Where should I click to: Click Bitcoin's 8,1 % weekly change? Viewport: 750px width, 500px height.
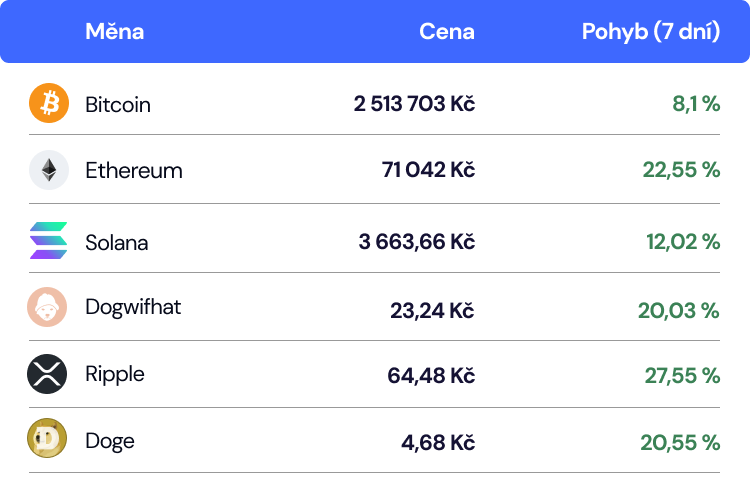click(696, 104)
